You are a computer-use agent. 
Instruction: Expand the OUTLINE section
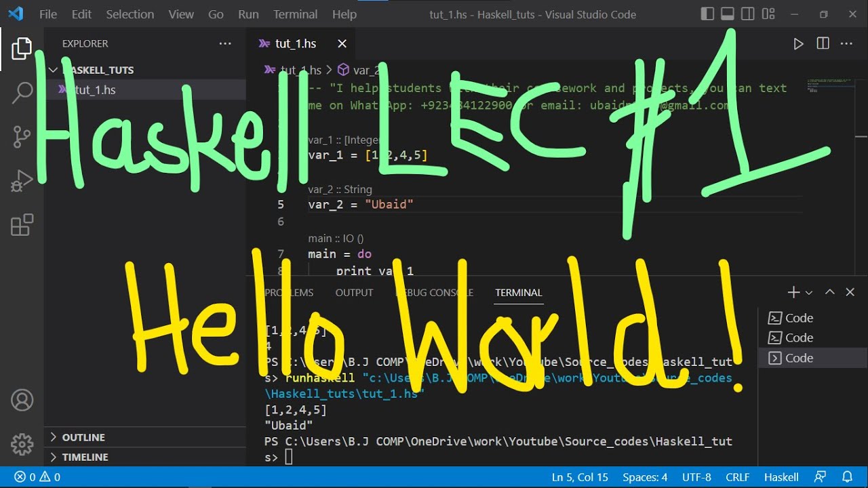click(x=145, y=437)
